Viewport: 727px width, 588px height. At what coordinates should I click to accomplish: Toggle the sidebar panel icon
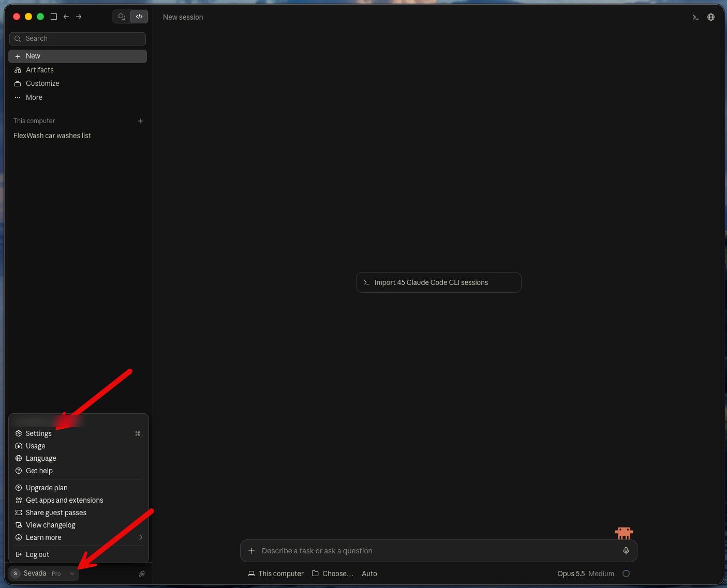click(x=54, y=17)
